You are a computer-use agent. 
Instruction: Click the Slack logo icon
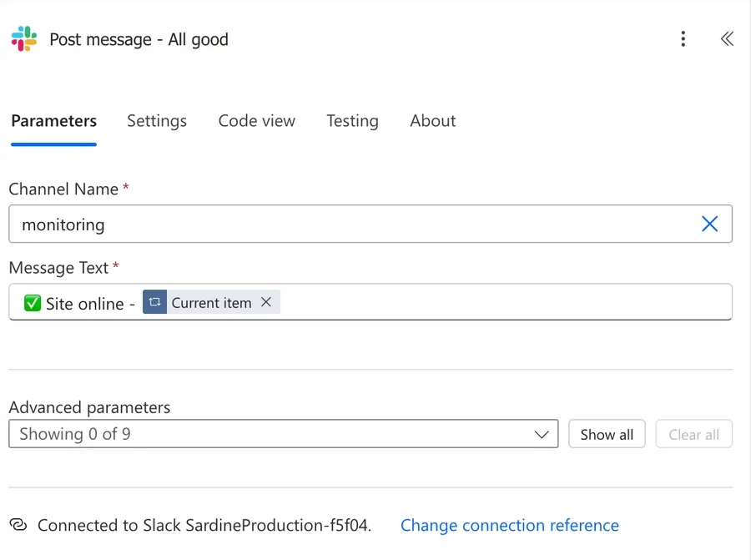(x=24, y=39)
